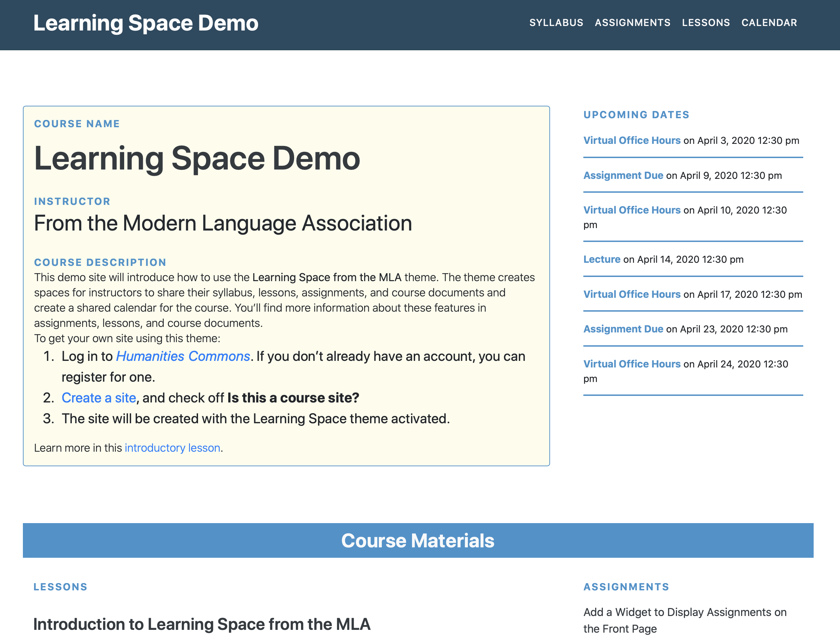Viewport: 840px width, 642px height.
Task: Open the Syllabus menu item
Action: click(x=556, y=23)
